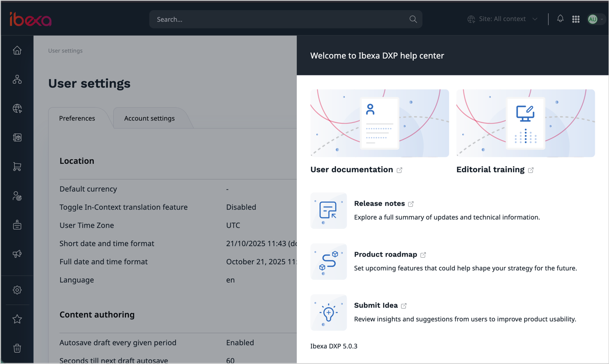Open the Product roadmap link
The image size is (609, 364).
pyautogui.click(x=385, y=254)
